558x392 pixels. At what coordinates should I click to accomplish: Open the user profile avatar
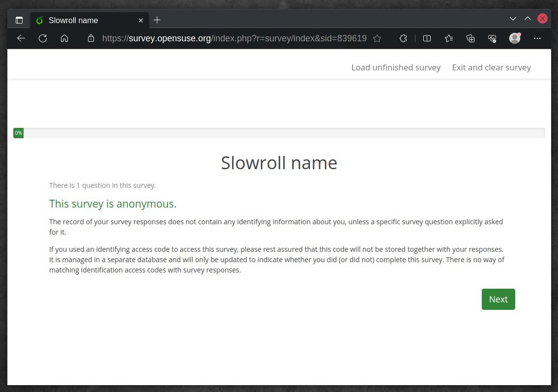click(515, 38)
